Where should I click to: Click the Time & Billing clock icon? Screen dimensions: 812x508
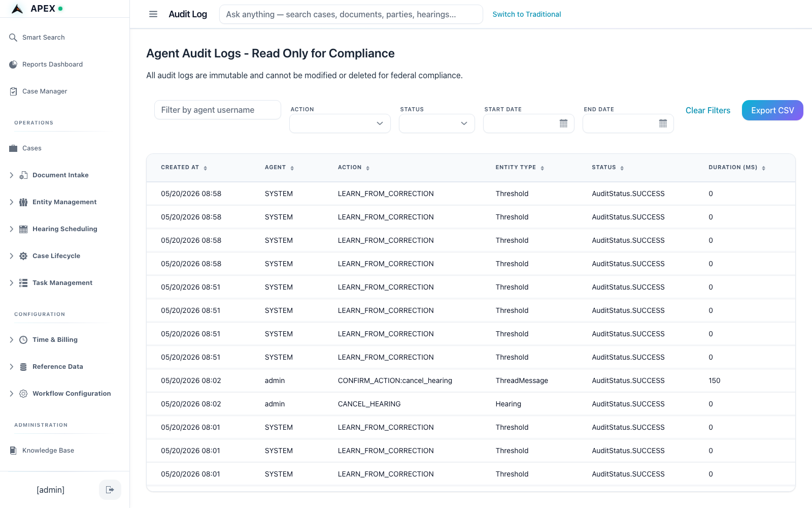[23, 340]
